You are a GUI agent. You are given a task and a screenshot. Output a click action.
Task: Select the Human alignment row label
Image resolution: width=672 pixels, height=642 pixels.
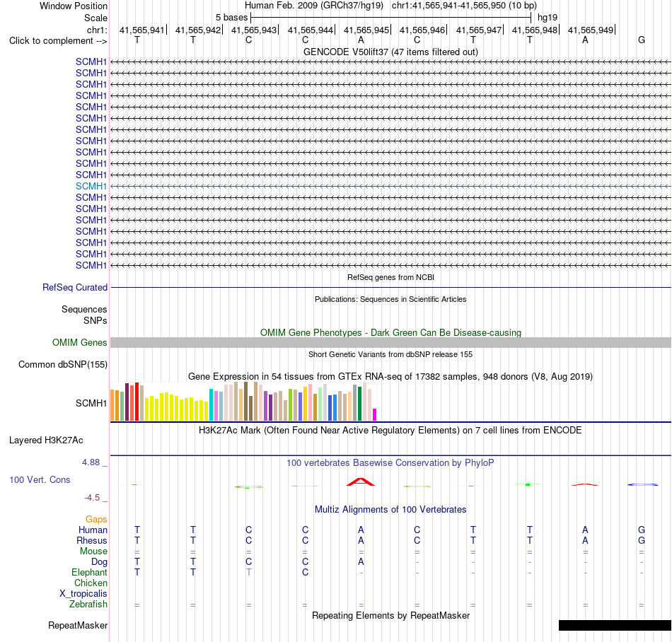tap(93, 530)
